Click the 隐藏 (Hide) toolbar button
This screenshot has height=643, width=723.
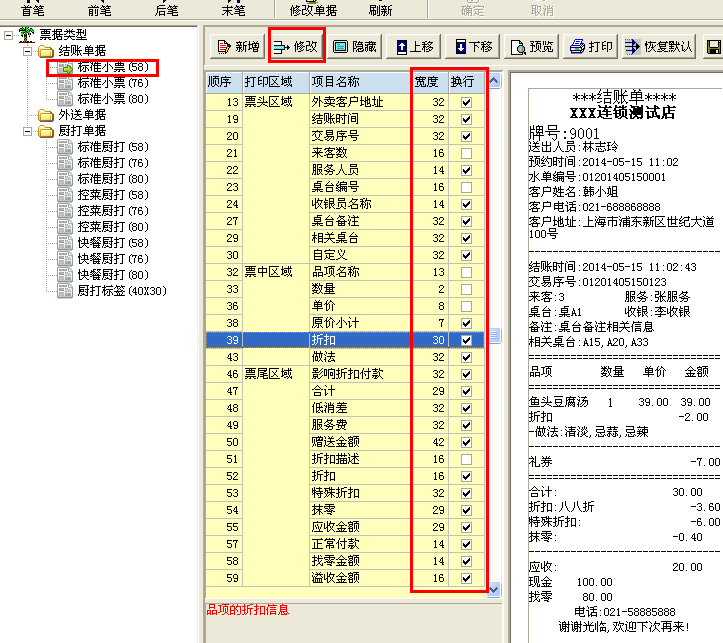[x=355, y=46]
